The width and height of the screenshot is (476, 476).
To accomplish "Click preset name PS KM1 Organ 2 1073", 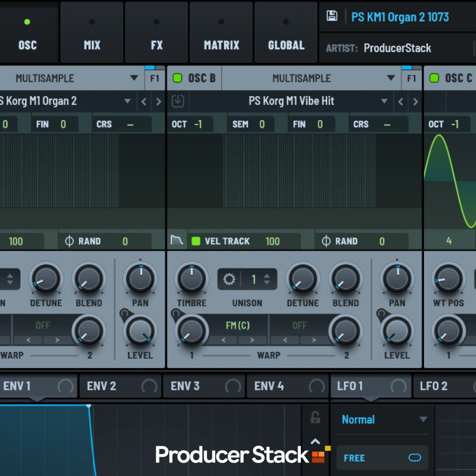I will coord(400,17).
